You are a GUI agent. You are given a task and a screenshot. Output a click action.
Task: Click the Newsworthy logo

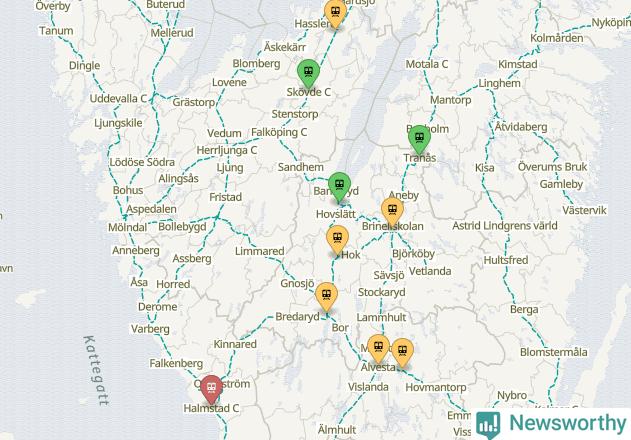point(551,423)
